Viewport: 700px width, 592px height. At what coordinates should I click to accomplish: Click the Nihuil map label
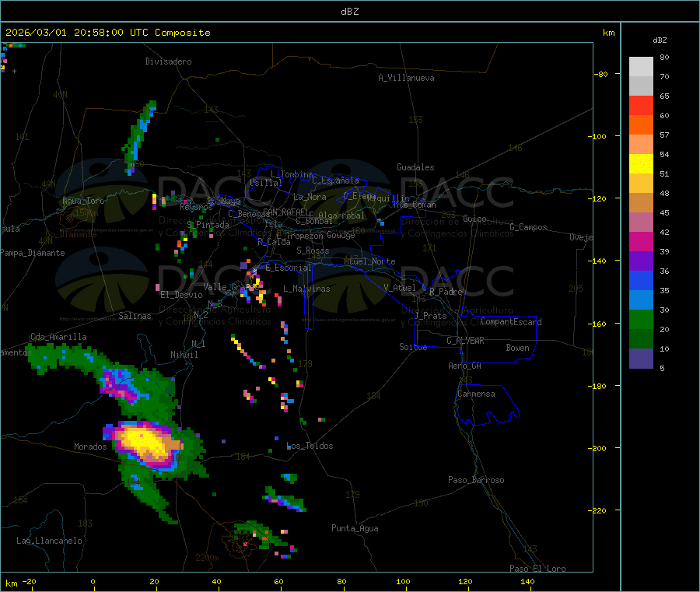(184, 355)
